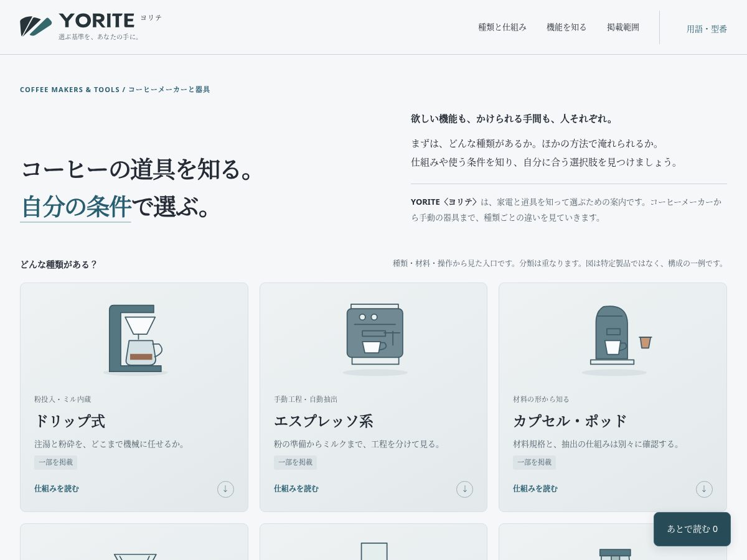Click the 一部を掲載 tag in ドリップ式 card
Image resolution: width=747 pixels, height=560 pixels.
click(55, 462)
